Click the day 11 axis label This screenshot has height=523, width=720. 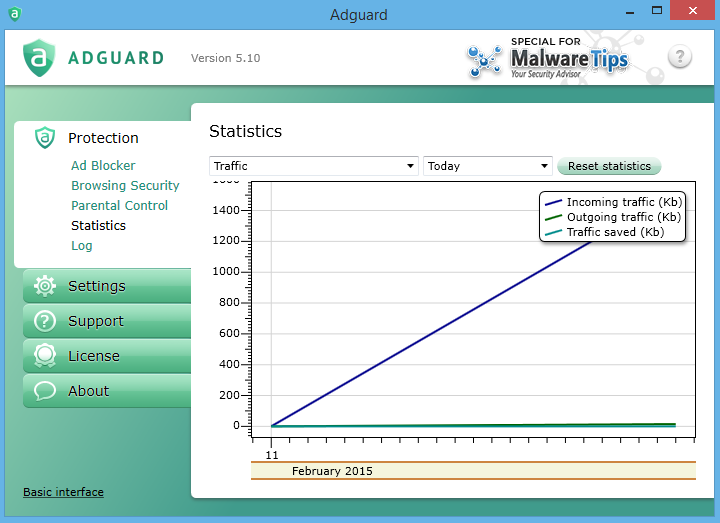[x=272, y=455]
